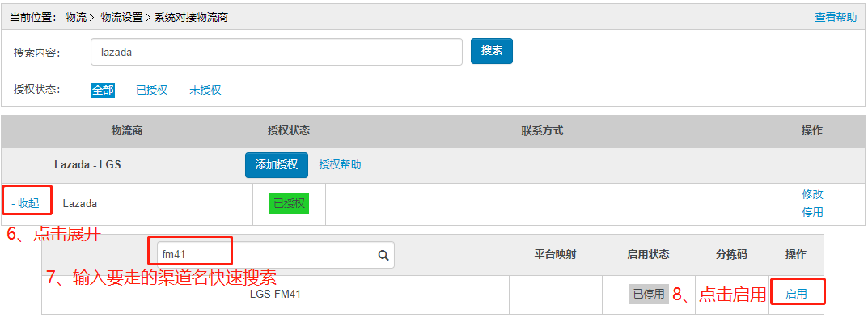Click the 平台映射 column header

click(555, 255)
